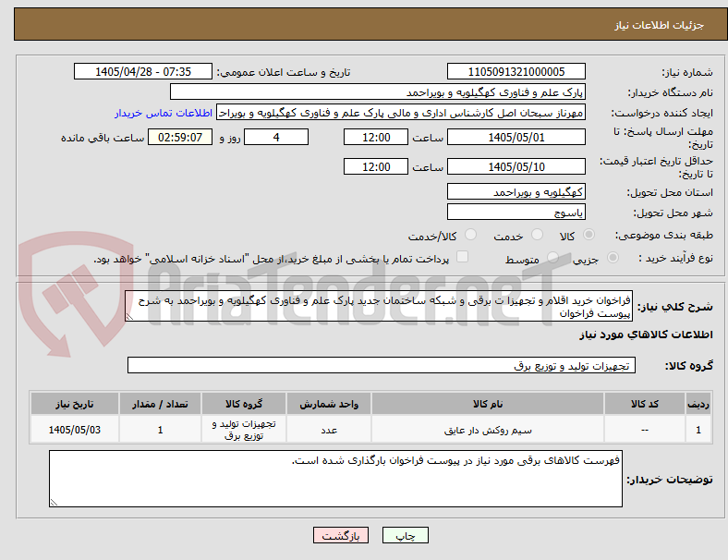The image size is (728, 560).
Task: Click the نام کالا column header
Action: 488,404
